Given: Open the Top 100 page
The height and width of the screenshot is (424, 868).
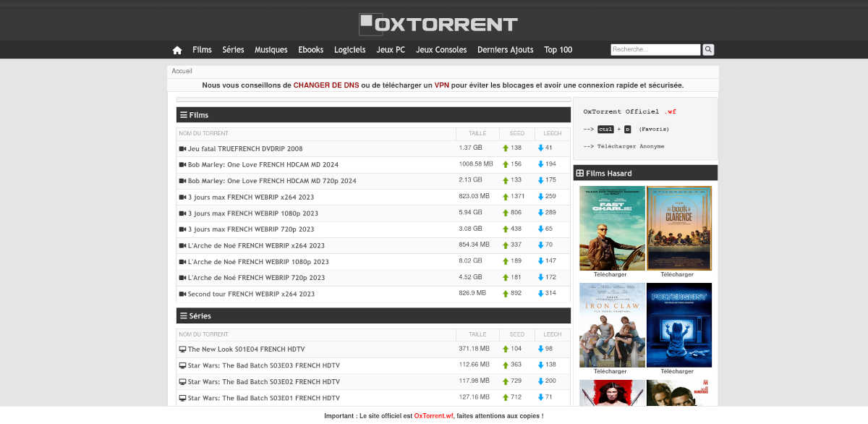Looking at the screenshot, I should (x=558, y=50).
